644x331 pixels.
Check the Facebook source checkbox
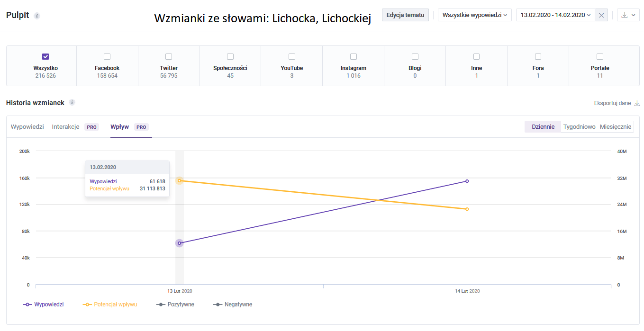pyautogui.click(x=107, y=56)
